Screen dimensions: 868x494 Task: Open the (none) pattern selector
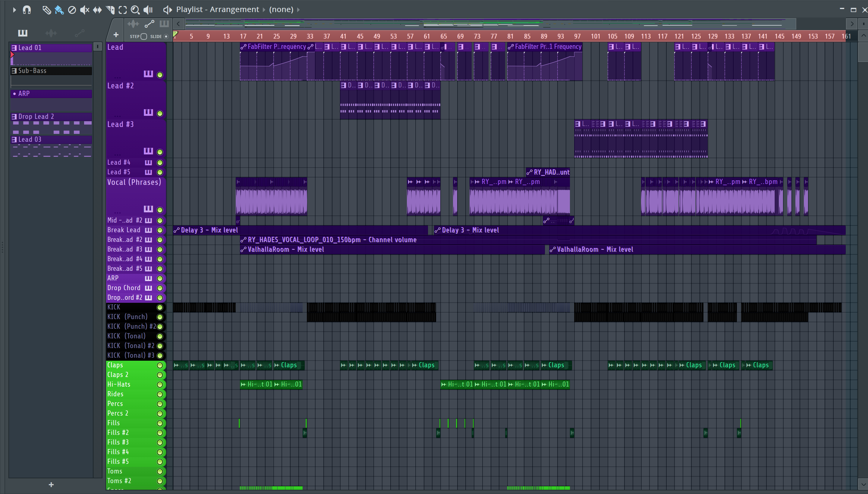pyautogui.click(x=281, y=10)
